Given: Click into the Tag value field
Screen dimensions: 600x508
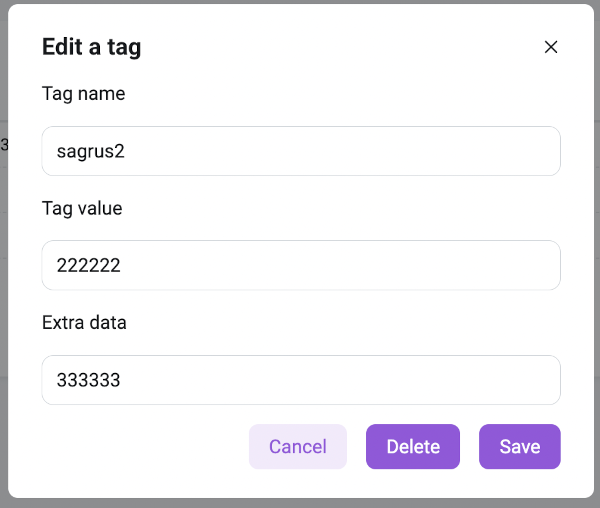Looking at the screenshot, I should [300, 265].
